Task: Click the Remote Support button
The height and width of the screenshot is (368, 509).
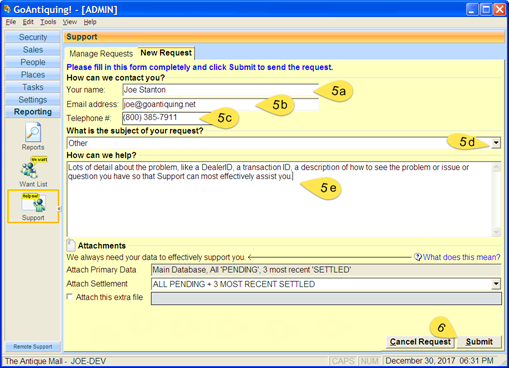Action: (33, 347)
